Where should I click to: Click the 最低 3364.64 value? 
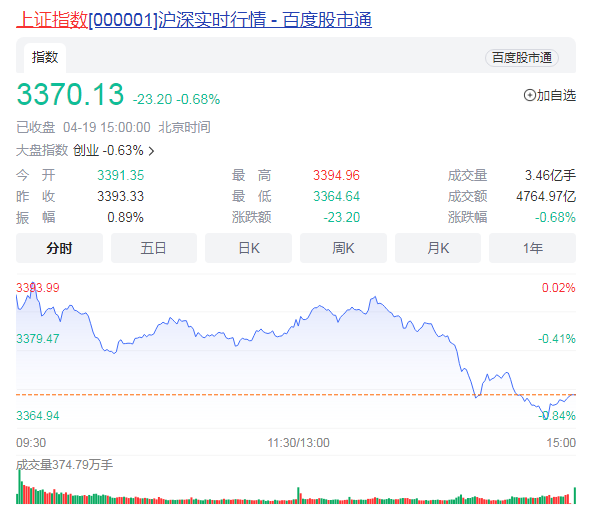[336, 196]
